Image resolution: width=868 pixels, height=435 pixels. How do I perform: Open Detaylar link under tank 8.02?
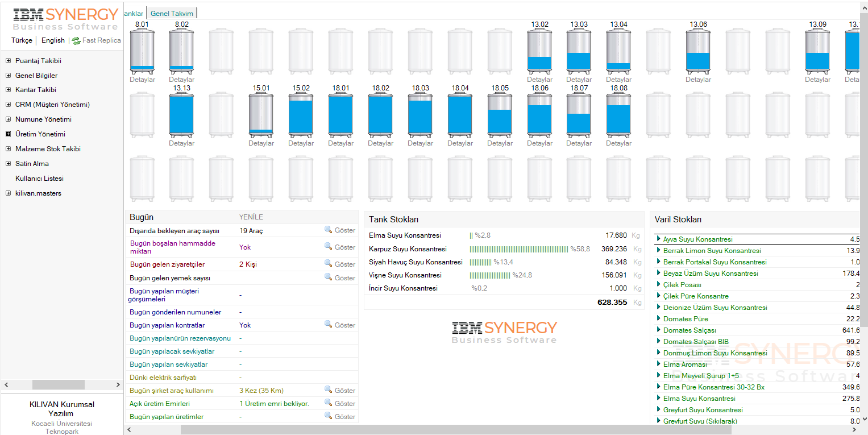coord(182,80)
